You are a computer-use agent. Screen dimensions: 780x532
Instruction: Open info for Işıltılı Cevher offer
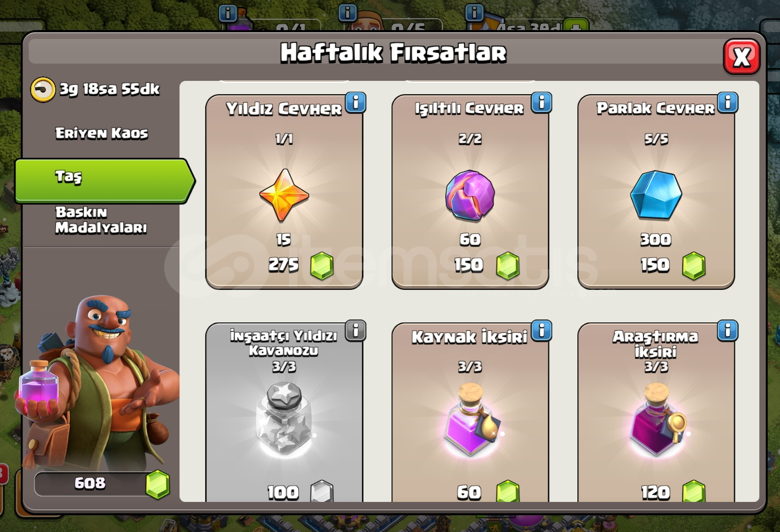(541, 102)
